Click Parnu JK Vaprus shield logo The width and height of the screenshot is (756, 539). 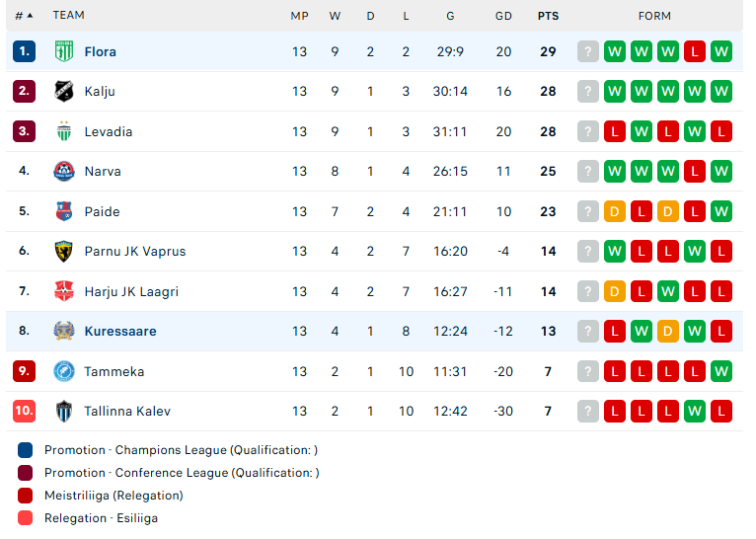click(x=63, y=251)
